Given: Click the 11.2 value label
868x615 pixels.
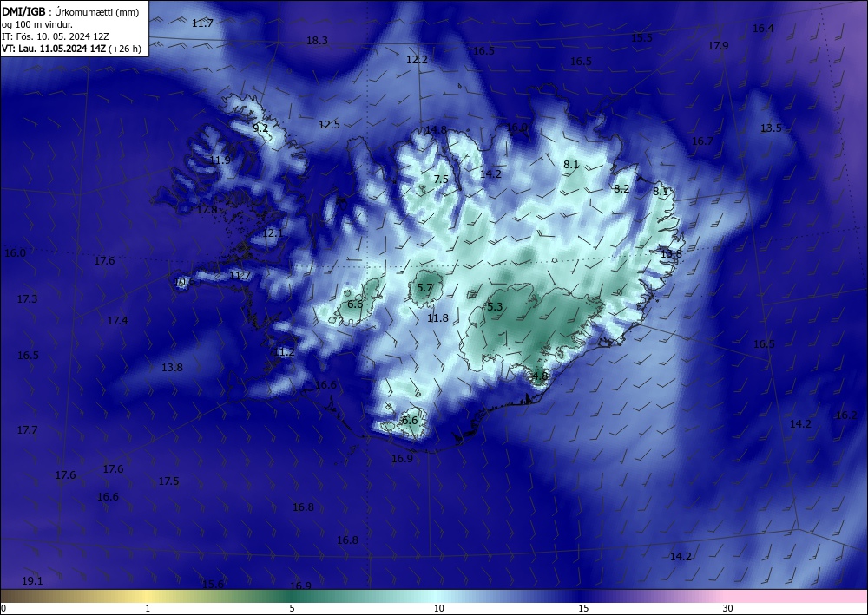Looking at the screenshot, I should pyautogui.click(x=284, y=352).
